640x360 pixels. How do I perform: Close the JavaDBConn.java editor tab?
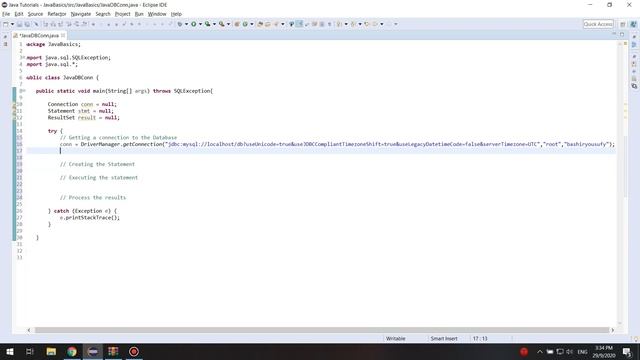(63, 36)
